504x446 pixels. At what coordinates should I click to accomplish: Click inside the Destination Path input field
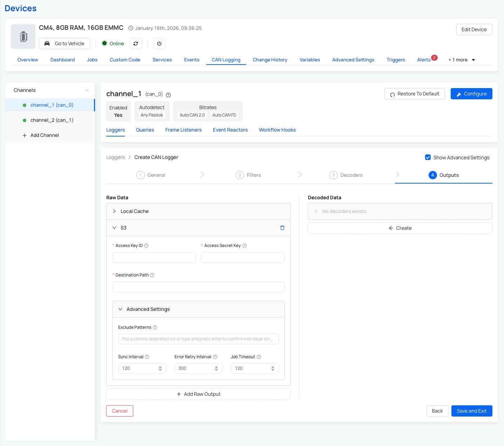pyautogui.click(x=198, y=287)
